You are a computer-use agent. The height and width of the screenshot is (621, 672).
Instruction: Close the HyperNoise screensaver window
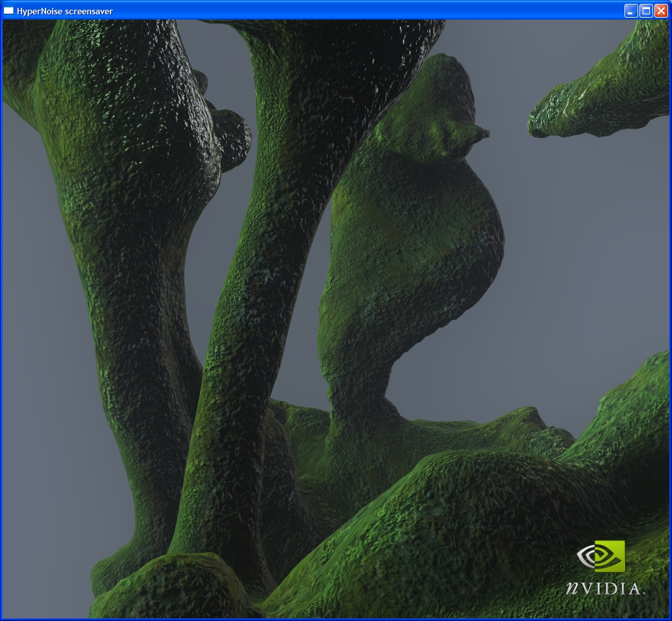(x=661, y=10)
